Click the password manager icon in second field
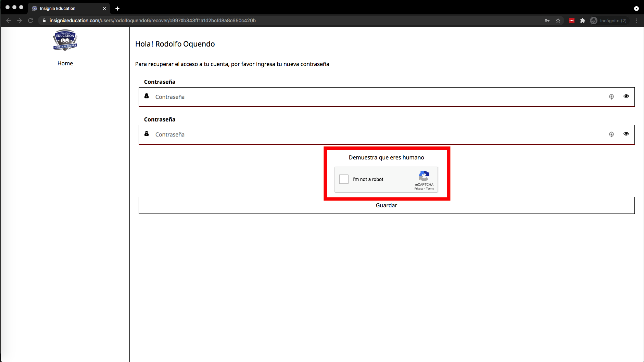Image resolution: width=644 pixels, height=362 pixels. 611,134
